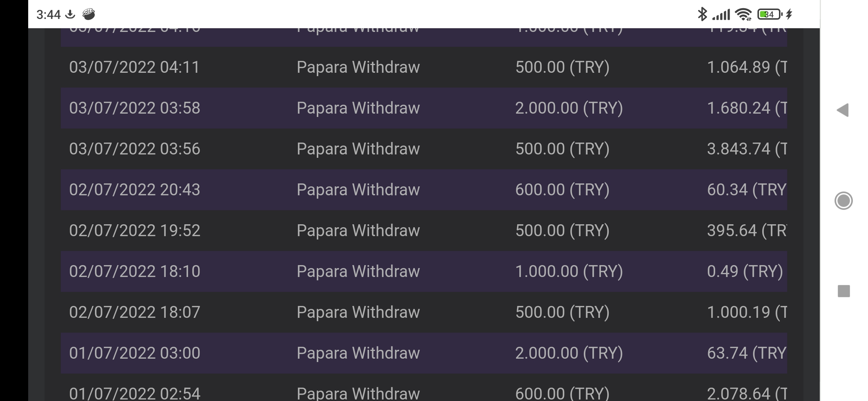Screen dimensions: 868x401
Task: Tap the Wi-Fi signal status icon
Action: coord(743,14)
